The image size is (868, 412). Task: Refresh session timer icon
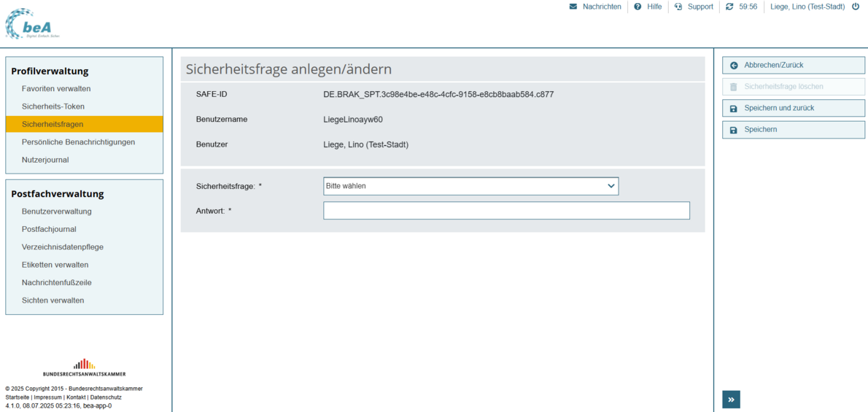pos(729,7)
